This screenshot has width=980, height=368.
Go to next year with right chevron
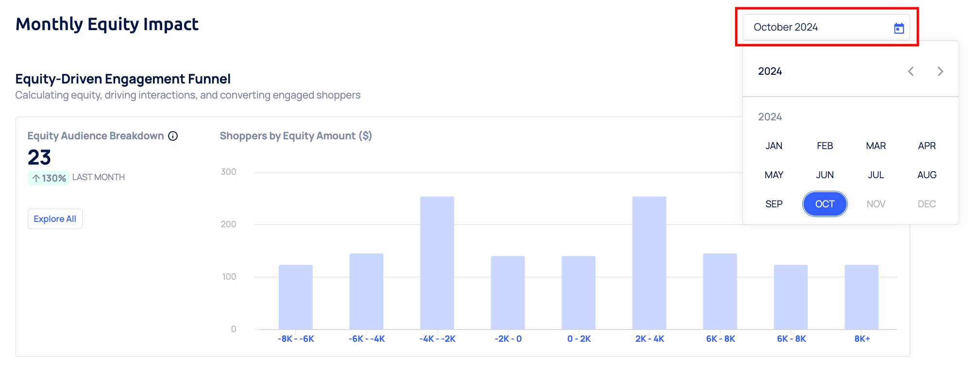(x=940, y=71)
